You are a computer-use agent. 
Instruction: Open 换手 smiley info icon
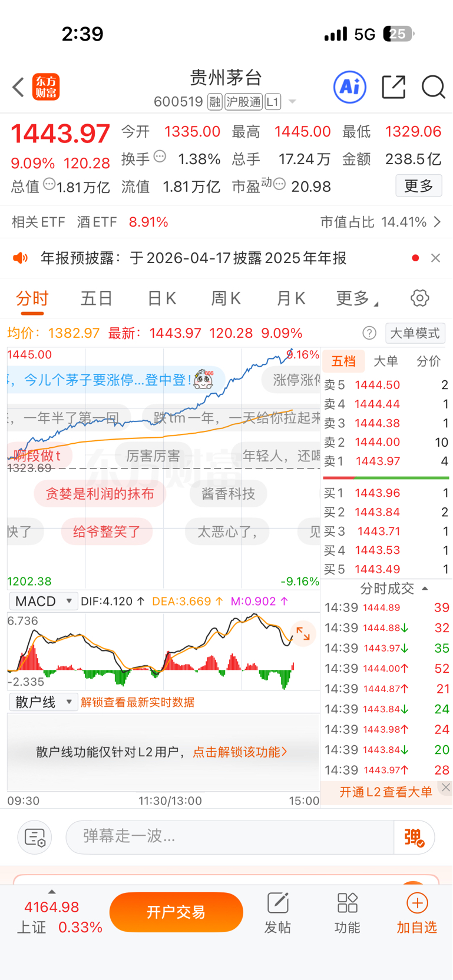[160, 157]
